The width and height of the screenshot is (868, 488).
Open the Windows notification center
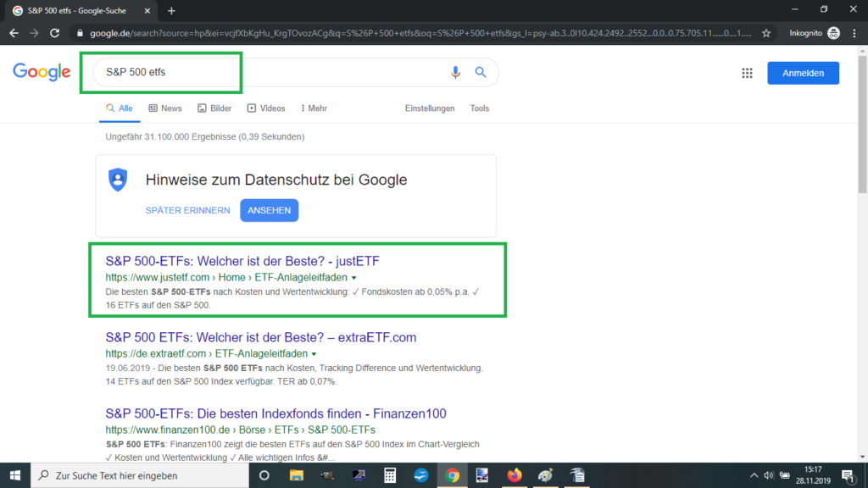coord(848,475)
